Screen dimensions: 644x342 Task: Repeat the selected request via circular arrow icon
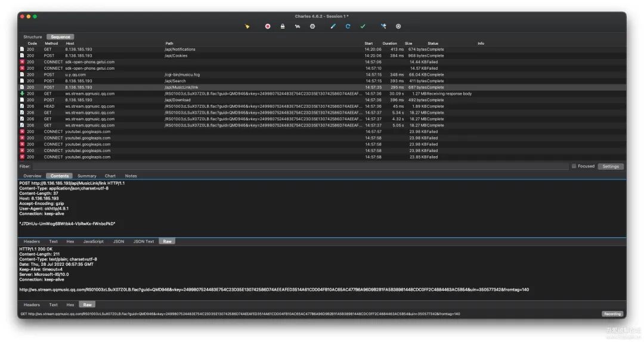coord(348,26)
